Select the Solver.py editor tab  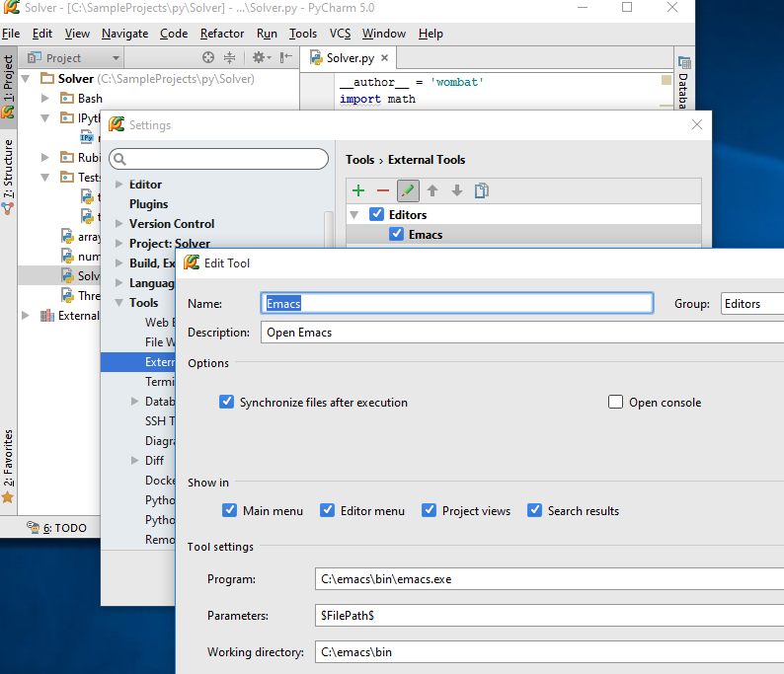pyautogui.click(x=350, y=58)
